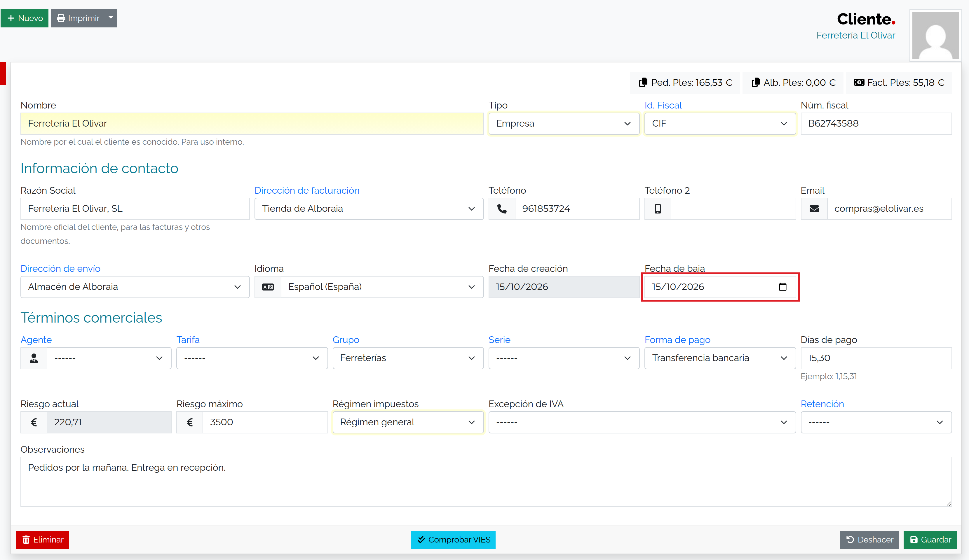Screen dimensions: 969x560
Task: Click into the Observaciones text area
Action: tap(486, 482)
